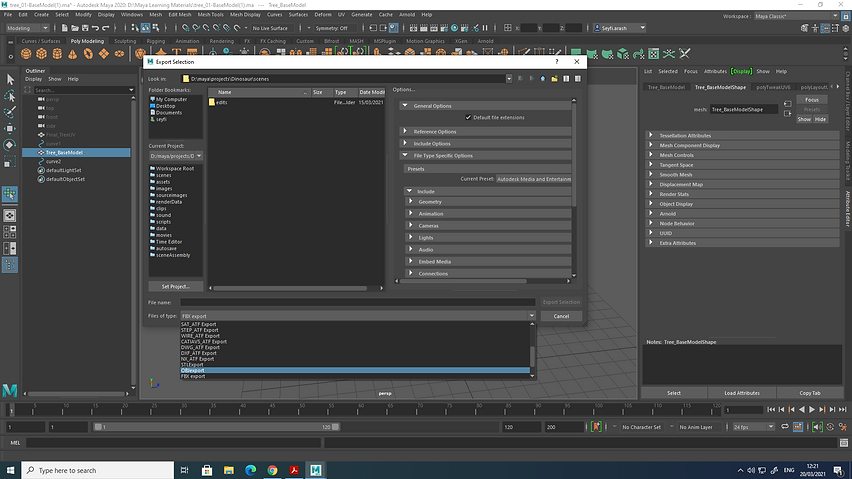
Task: Expand the Animation export section
Action: pyautogui.click(x=411, y=213)
